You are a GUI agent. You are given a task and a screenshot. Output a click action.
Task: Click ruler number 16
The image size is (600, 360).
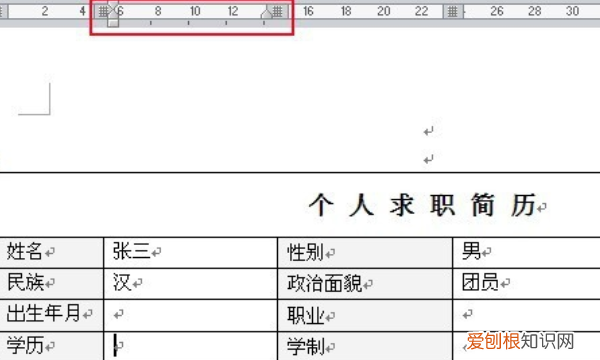308,11
